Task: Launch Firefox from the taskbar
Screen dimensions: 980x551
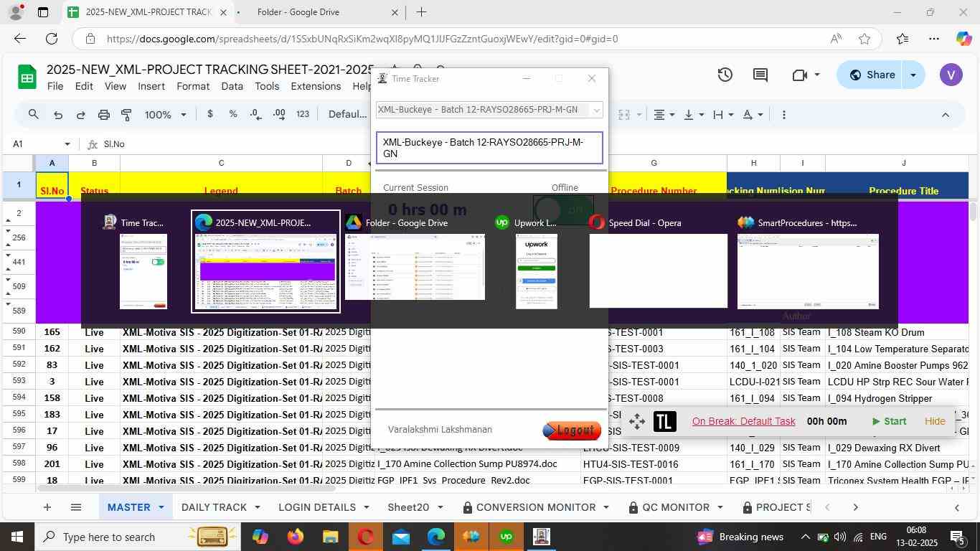Action: tap(295, 537)
